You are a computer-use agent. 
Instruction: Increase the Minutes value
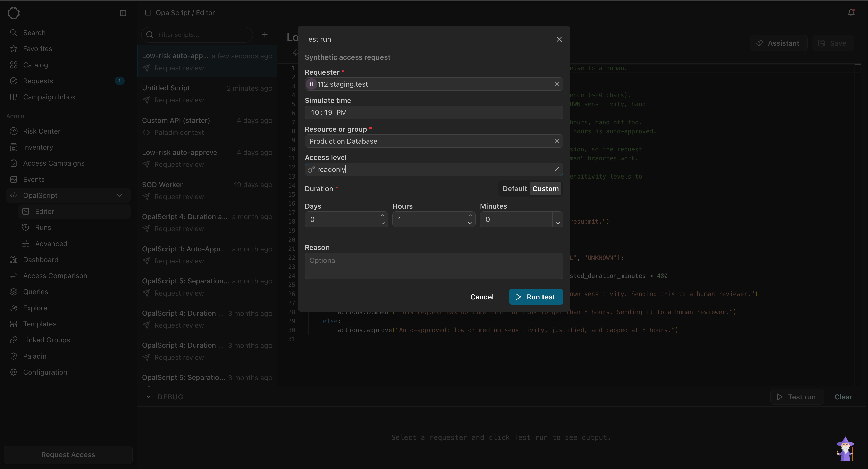(x=558, y=216)
